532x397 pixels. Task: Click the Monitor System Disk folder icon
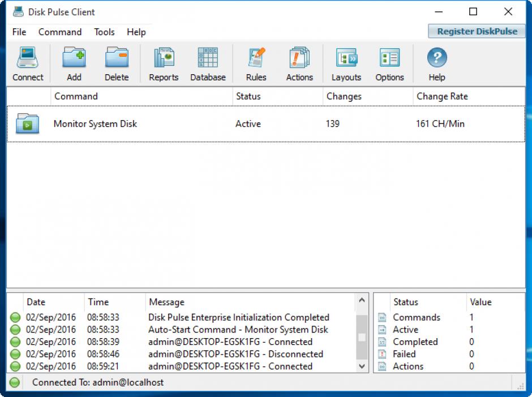coord(28,124)
